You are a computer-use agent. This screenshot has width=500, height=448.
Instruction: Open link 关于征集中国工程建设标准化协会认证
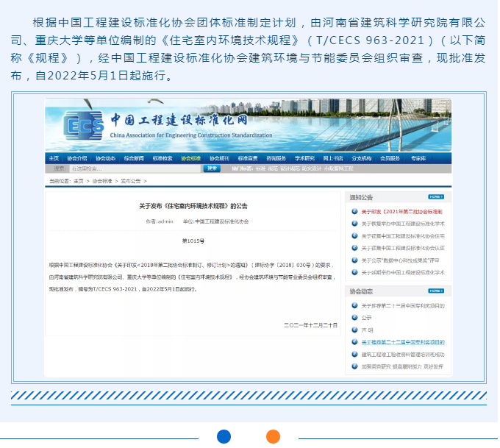[x=403, y=248]
